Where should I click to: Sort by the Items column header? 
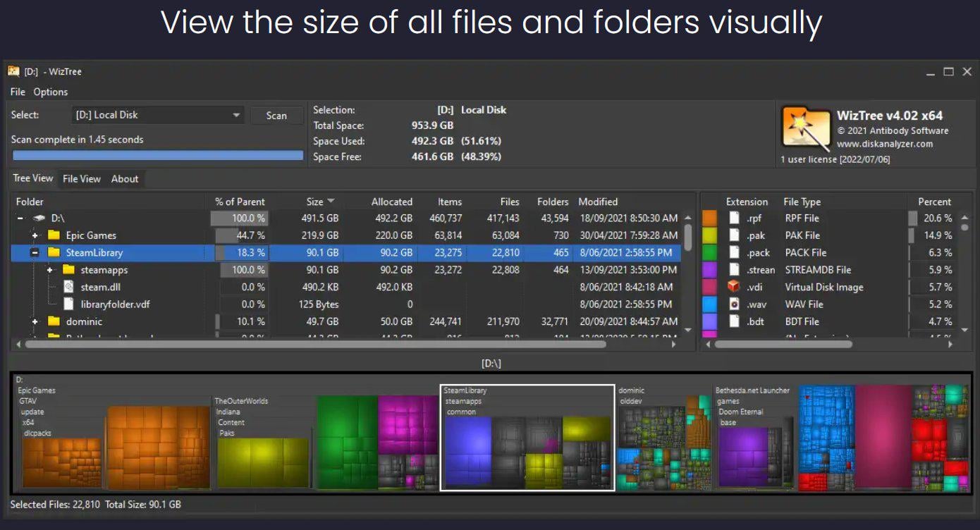coord(450,202)
